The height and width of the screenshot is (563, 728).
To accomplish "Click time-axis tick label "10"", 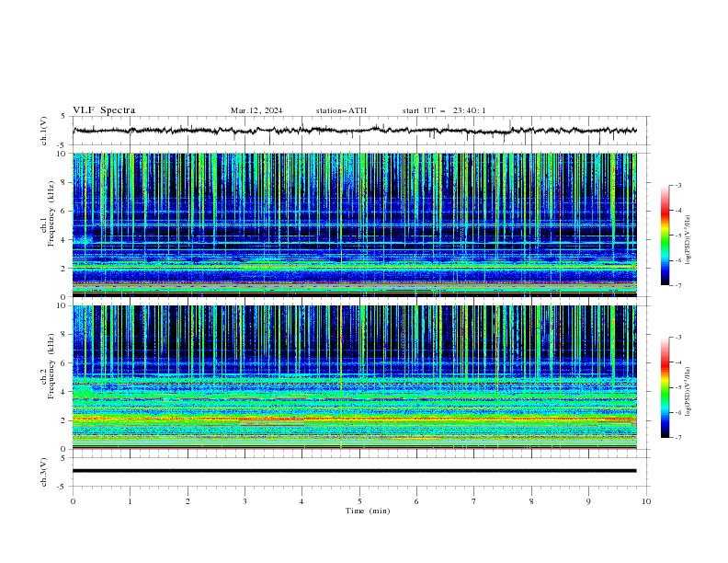I will click(646, 501).
